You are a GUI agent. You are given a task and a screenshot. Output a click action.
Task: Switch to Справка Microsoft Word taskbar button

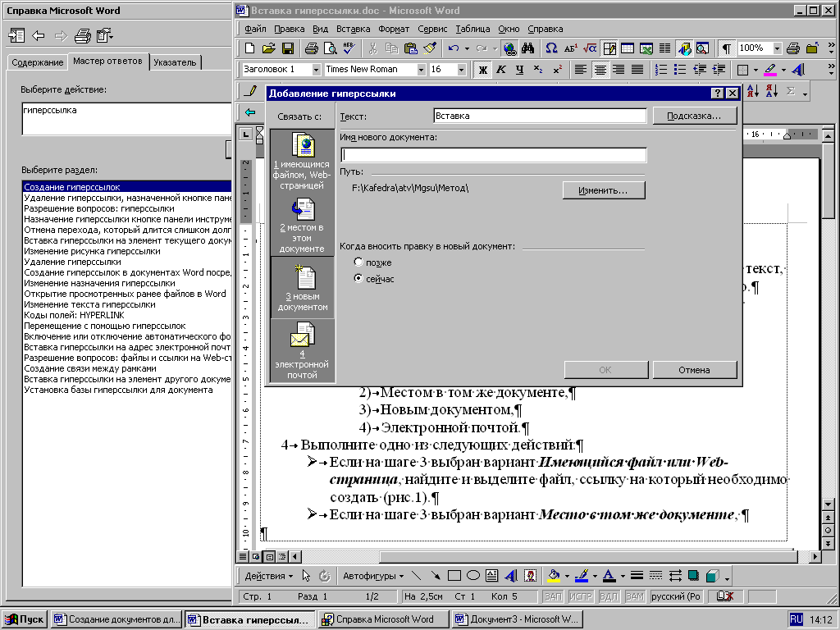click(x=384, y=619)
